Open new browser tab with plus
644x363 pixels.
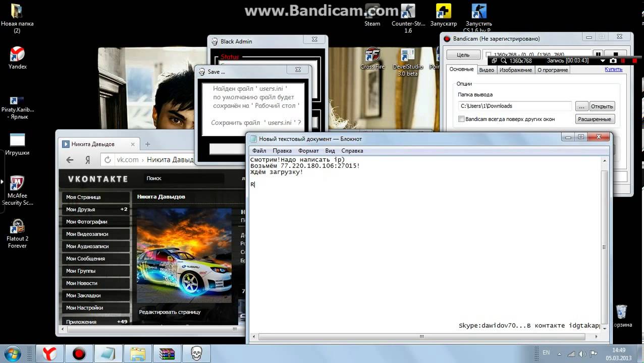[147, 144]
